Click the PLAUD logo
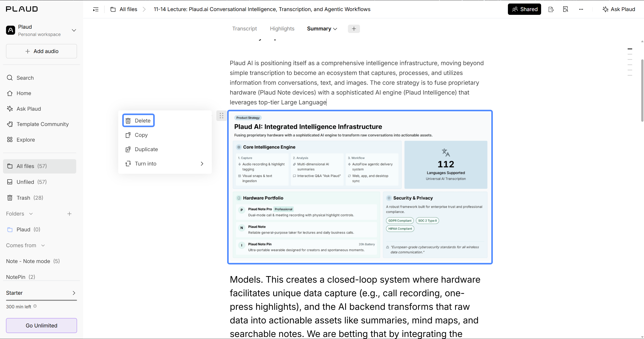This screenshot has width=644, height=339. [22, 9]
